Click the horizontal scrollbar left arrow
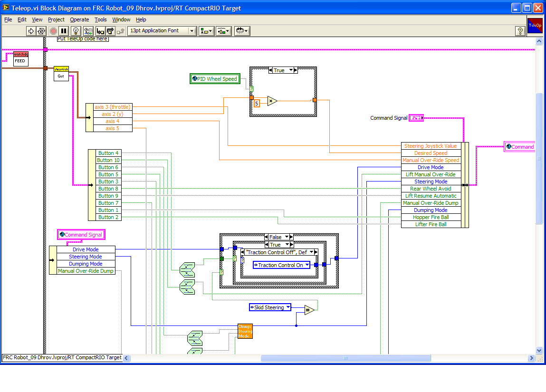The width and height of the screenshot is (546, 392). [x=126, y=358]
